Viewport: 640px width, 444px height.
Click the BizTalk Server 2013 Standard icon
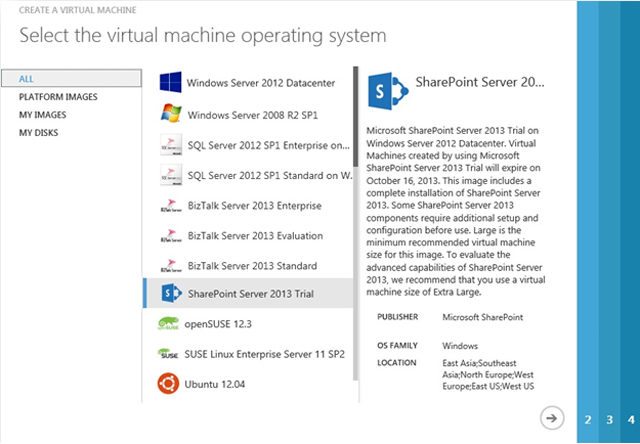[171, 266]
